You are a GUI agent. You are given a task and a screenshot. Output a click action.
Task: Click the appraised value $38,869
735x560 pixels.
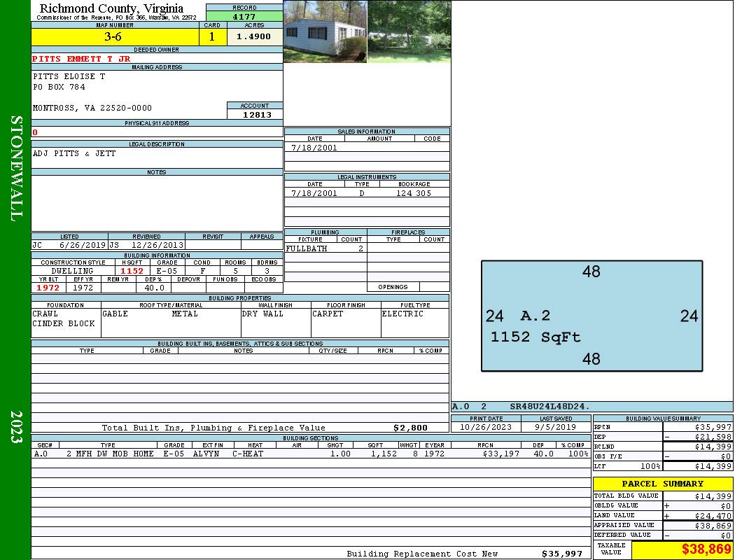(x=713, y=525)
